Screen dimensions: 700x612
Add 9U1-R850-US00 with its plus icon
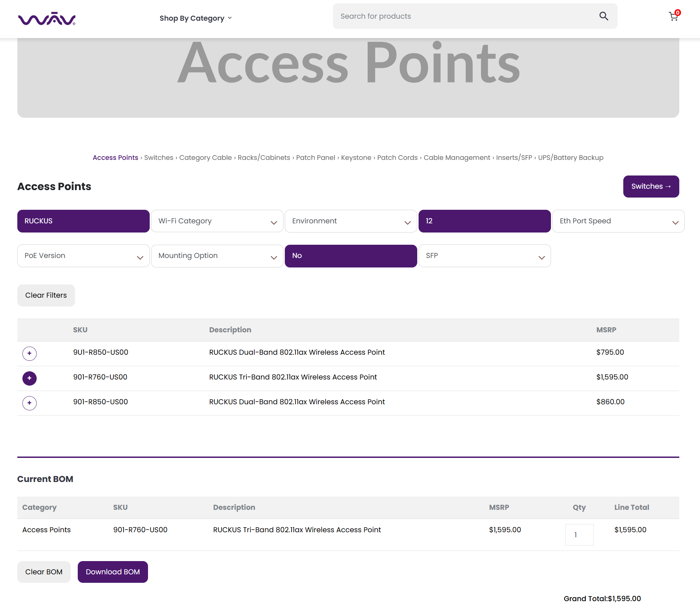[30, 353]
